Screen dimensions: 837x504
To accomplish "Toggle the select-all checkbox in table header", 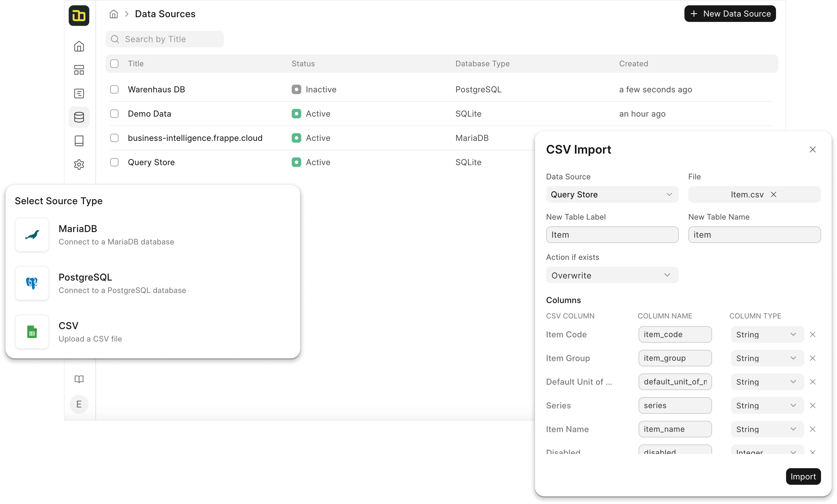I will coord(114,63).
